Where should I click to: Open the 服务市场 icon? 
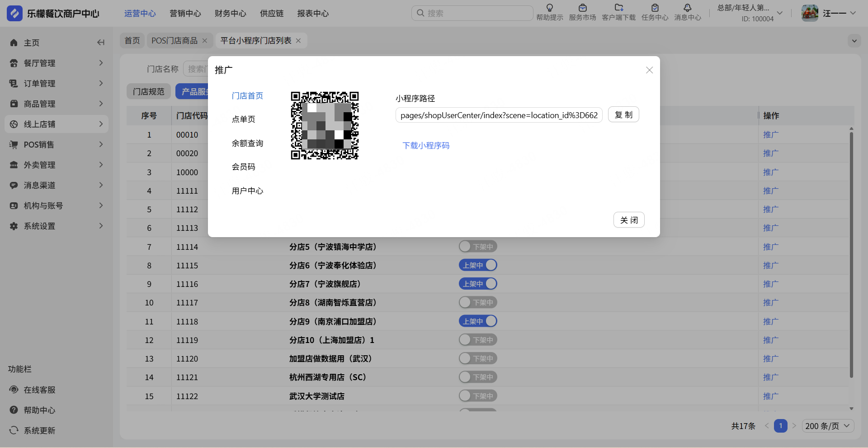tap(582, 8)
